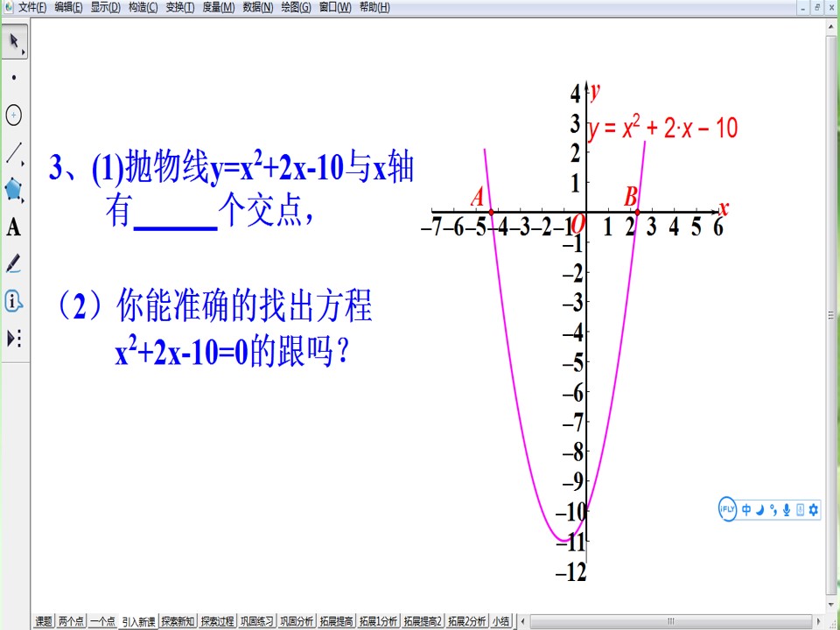This screenshot has width=840, height=630.
Task: Select the function label y = x² + 2·x − 10
Action: coord(662,129)
